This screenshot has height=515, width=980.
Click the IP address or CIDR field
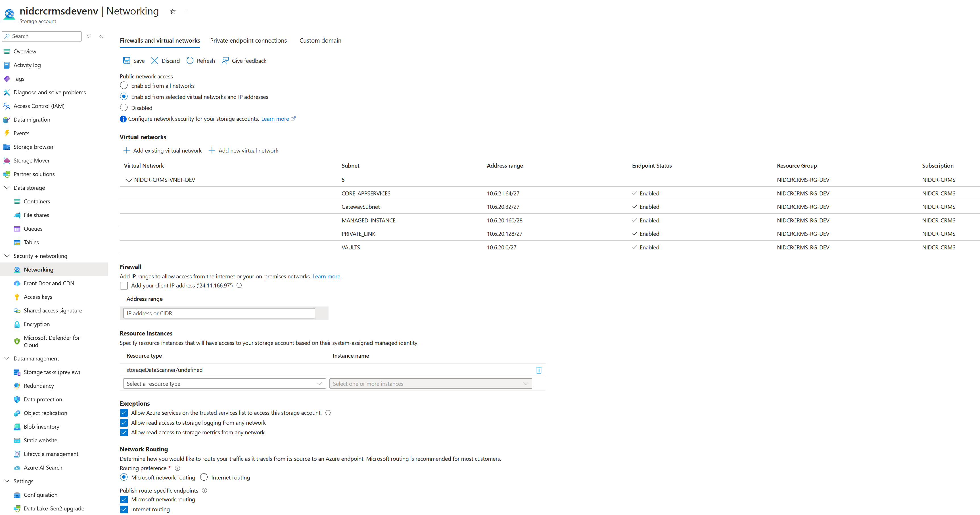pos(219,313)
